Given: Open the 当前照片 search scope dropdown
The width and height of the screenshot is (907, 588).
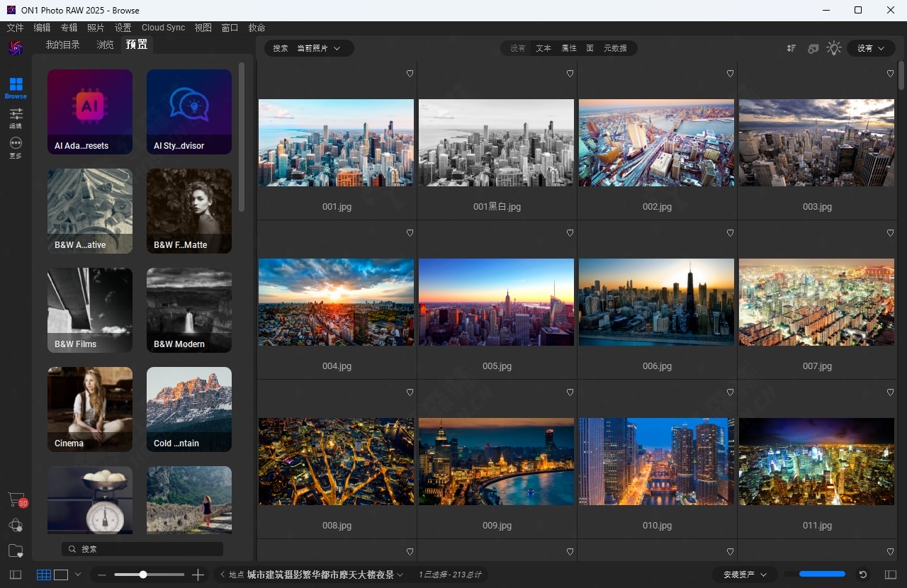Looking at the screenshot, I should click(318, 48).
